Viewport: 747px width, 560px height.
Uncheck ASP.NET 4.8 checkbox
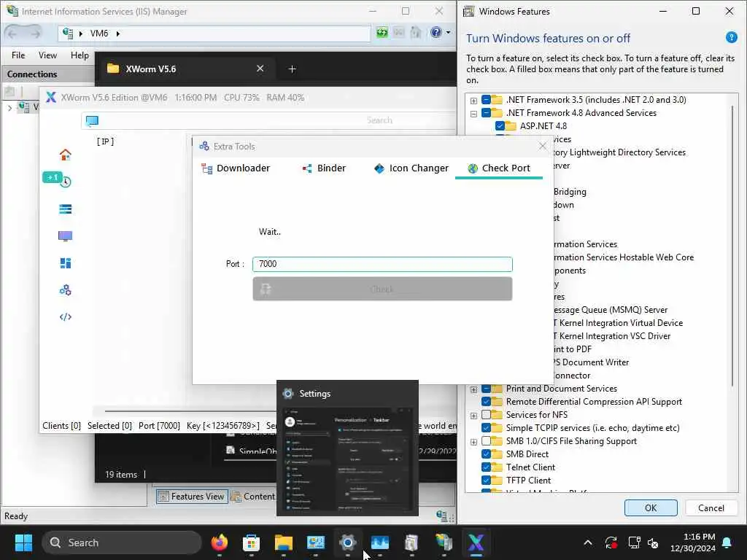point(500,125)
